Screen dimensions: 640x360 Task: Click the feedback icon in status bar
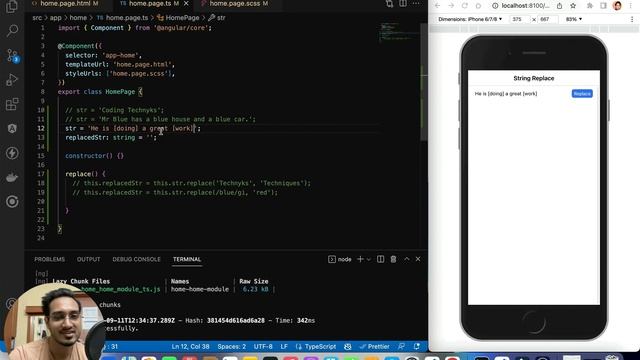pyautogui.click(x=402, y=347)
